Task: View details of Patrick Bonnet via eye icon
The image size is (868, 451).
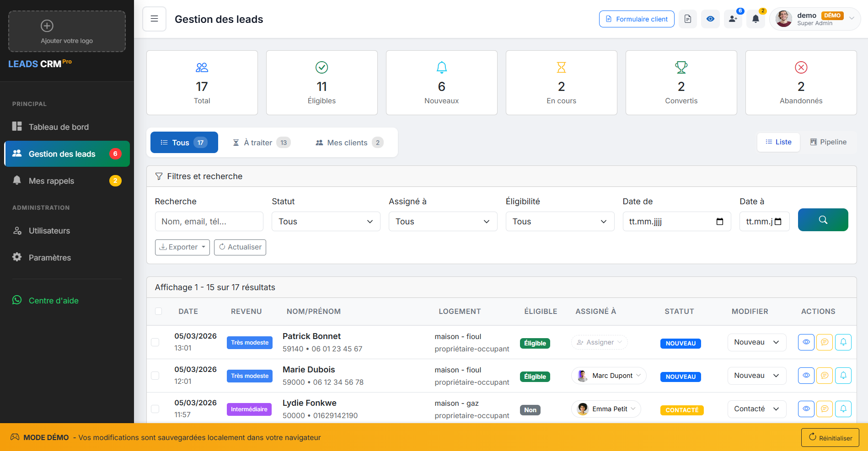Action: click(x=806, y=342)
